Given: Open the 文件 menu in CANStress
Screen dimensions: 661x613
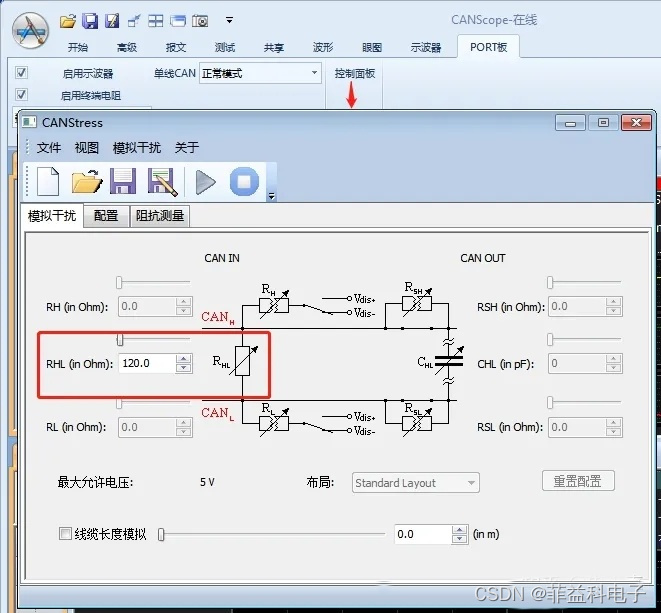Looking at the screenshot, I should click(x=49, y=148).
